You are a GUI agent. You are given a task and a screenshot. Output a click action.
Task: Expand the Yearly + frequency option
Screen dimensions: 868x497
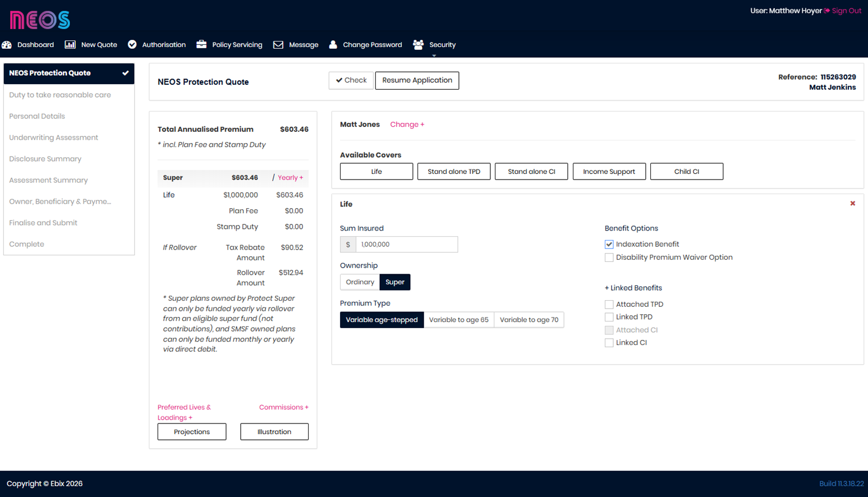coord(290,178)
